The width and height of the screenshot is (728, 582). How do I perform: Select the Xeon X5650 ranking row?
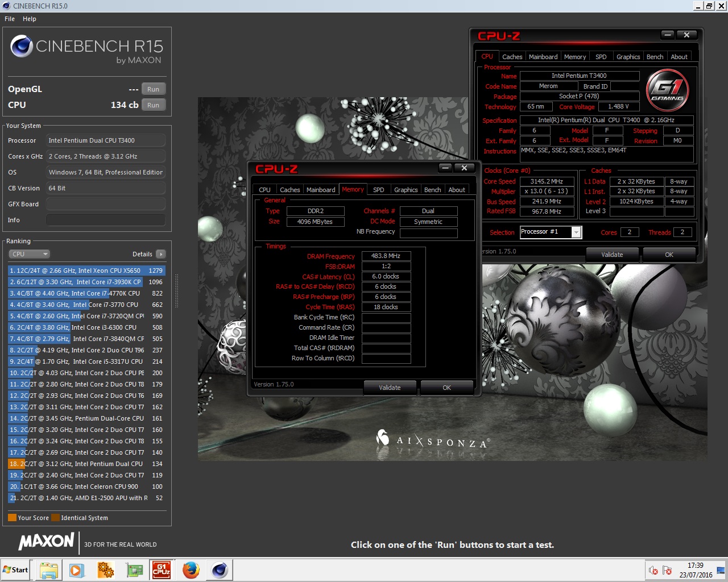pos(86,271)
